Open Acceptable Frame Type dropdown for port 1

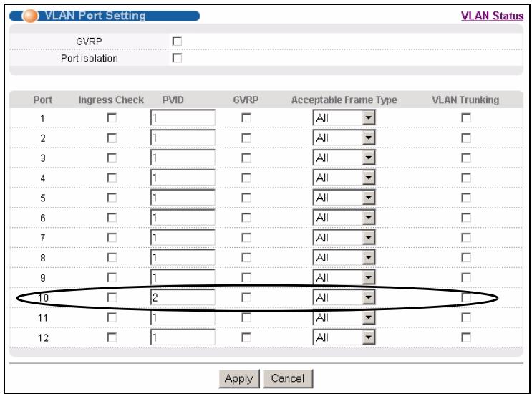click(x=344, y=118)
